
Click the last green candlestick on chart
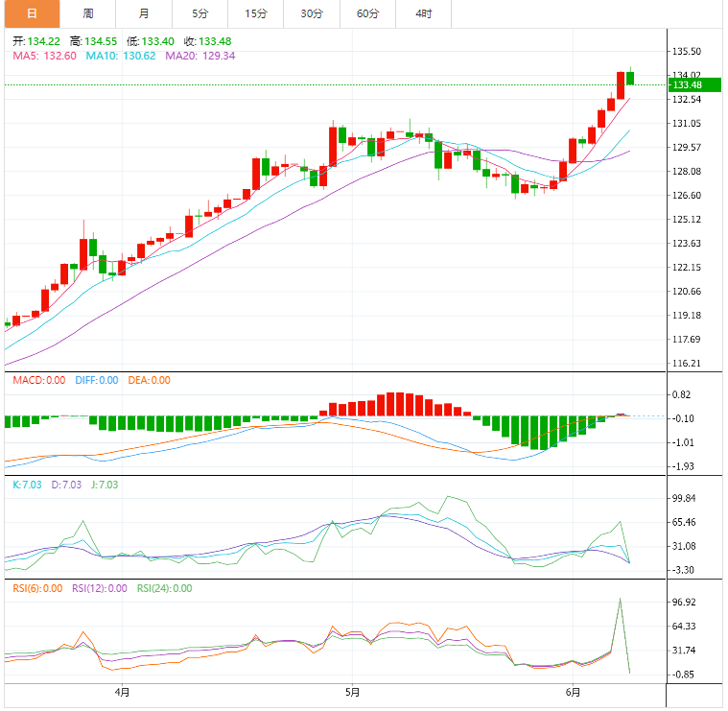point(630,78)
